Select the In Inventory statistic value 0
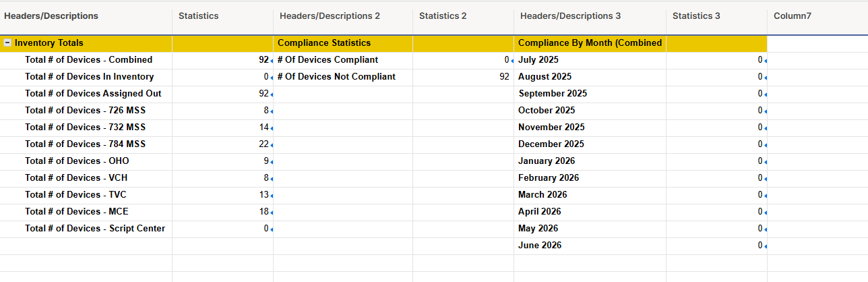Screen dimensions: 868x282 pyautogui.click(x=222, y=77)
